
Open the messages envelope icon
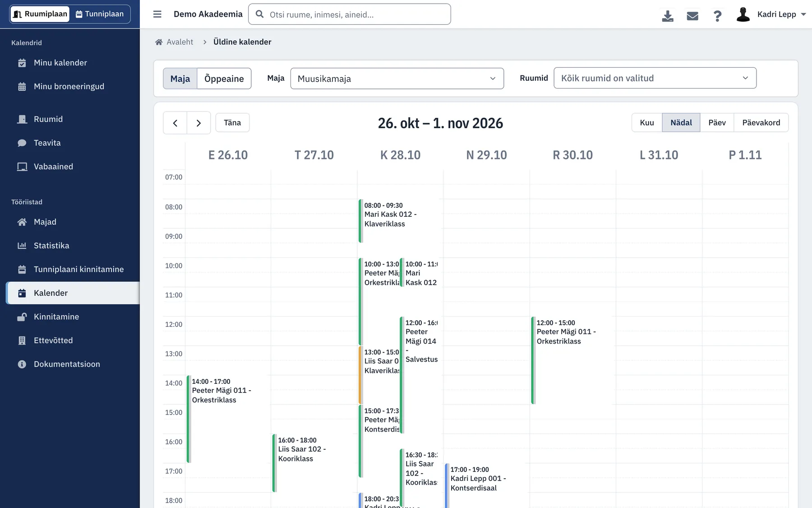[692, 16]
